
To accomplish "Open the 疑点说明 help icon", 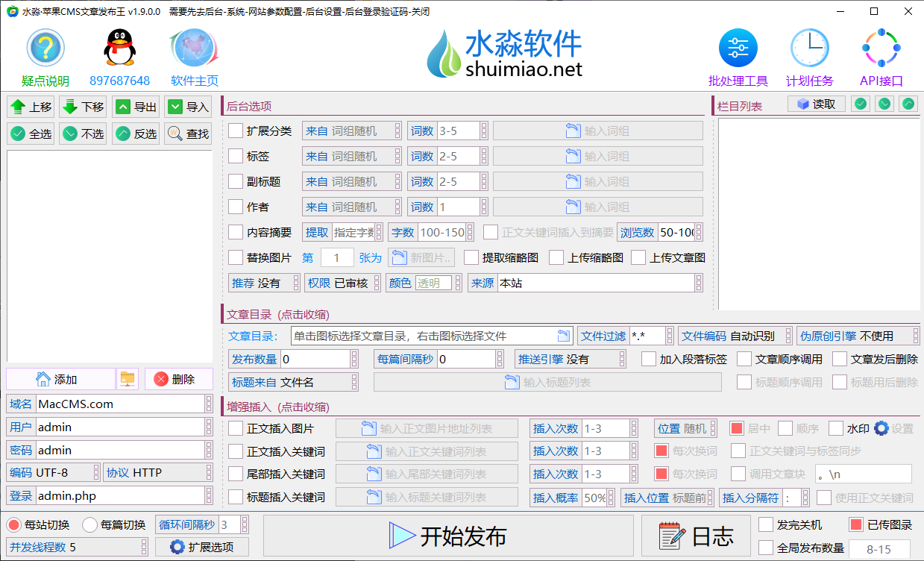I will tap(45, 48).
